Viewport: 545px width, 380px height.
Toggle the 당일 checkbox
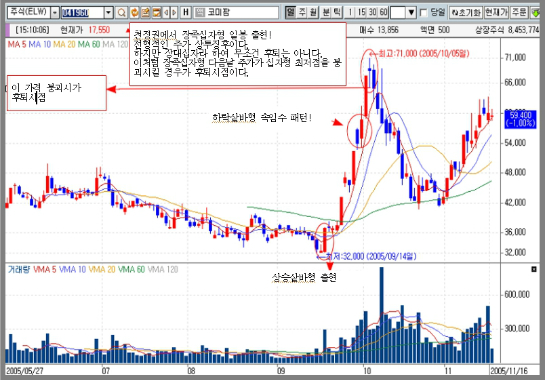coord(423,13)
